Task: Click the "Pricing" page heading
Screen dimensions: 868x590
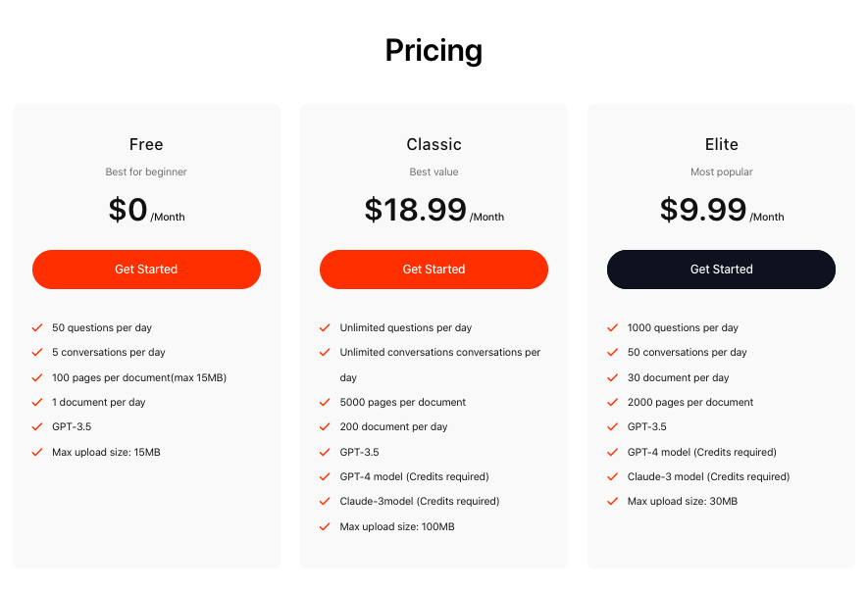Action: (434, 50)
